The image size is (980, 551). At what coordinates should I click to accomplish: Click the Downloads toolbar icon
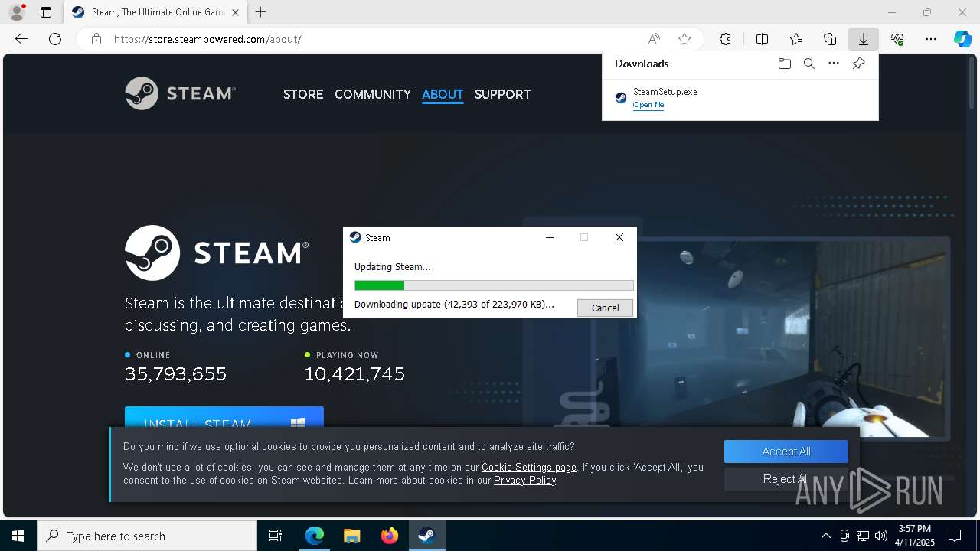(x=863, y=39)
